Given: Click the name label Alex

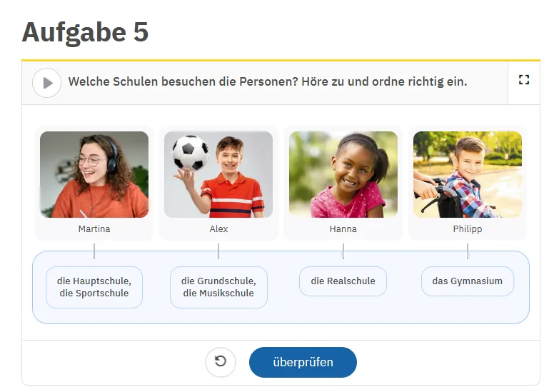Looking at the screenshot, I should pyautogui.click(x=218, y=229).
